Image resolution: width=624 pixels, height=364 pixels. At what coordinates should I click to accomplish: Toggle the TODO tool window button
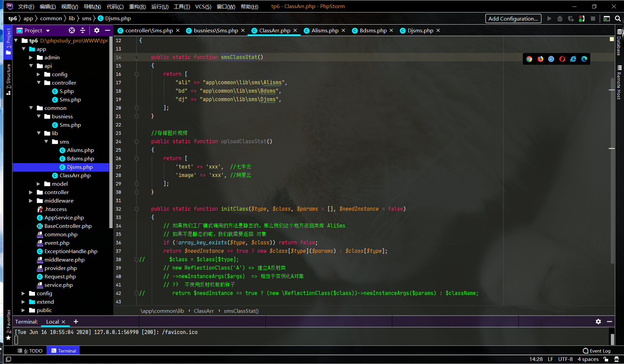pyautogui.click(x=30, y=351)
